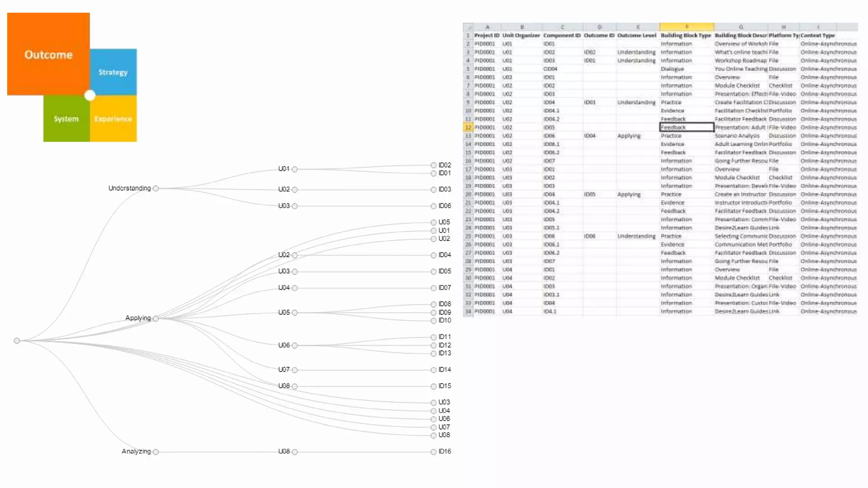The image size is (868, 488).
Task: Click the ID10 leaf node circle
Action: pos(434,321)
